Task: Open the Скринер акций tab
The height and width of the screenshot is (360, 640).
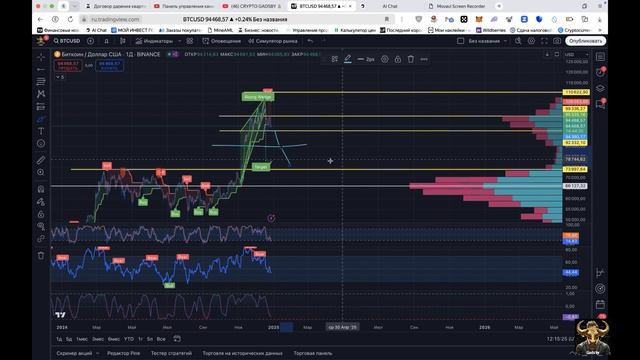Action: click(74, 353)
